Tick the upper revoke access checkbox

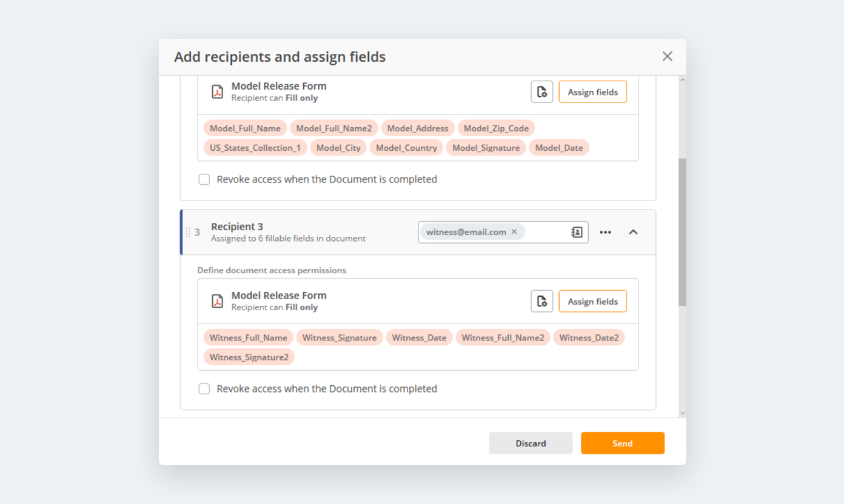pos(204,179)
